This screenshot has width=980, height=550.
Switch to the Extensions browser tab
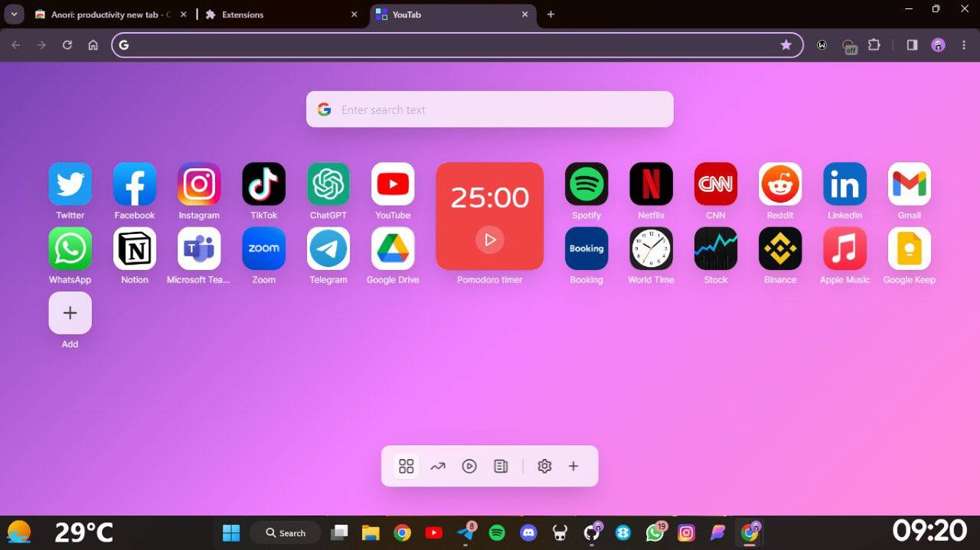[x=281, y=15]
